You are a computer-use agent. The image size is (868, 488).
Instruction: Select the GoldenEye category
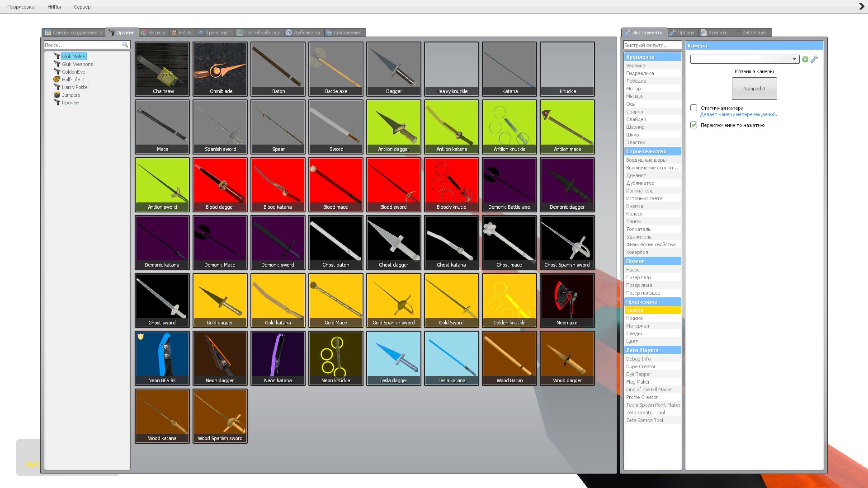click(x=73, y=72)
